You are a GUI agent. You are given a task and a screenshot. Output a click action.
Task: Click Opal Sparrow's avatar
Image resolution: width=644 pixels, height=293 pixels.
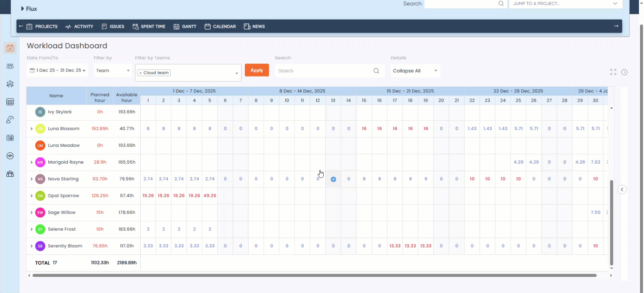pyautogui.click(x=40, y=196)
